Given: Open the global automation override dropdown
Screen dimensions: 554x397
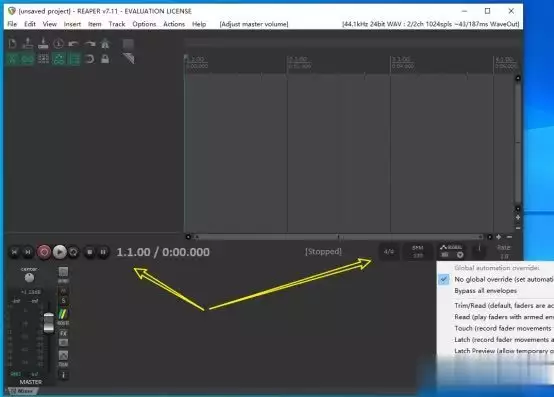Looking at the screenshot, I should (x=452, y=251).
